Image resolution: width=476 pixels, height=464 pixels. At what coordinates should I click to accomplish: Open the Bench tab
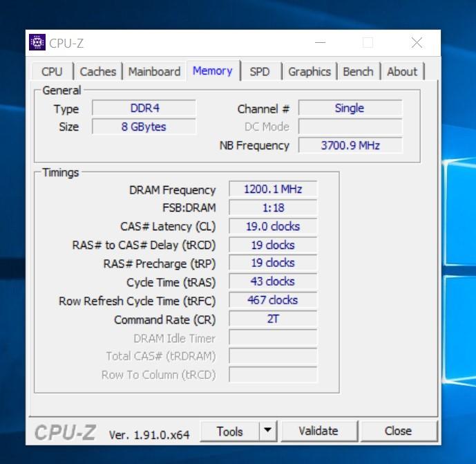tap(359, 72)
